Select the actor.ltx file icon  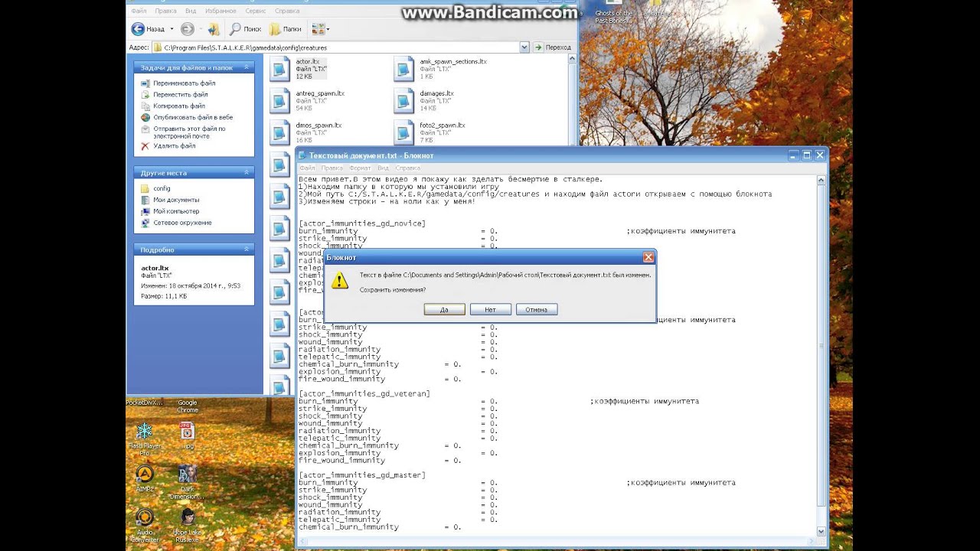click(x=280, y=69)
